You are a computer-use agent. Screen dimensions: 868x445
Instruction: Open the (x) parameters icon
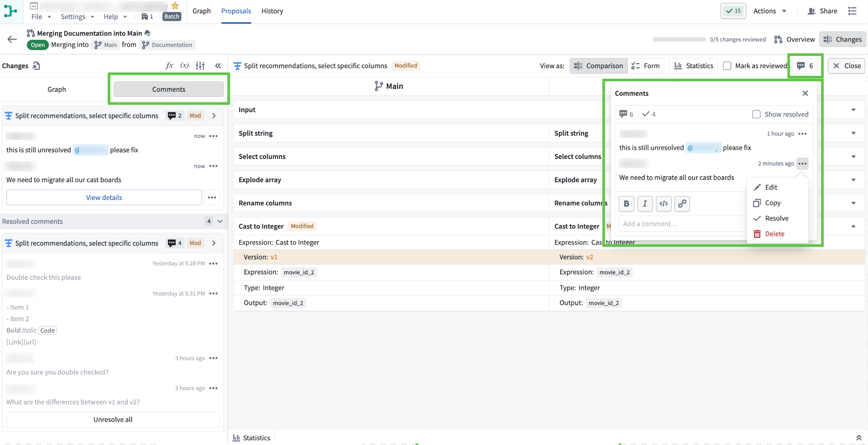pos(185,66)
